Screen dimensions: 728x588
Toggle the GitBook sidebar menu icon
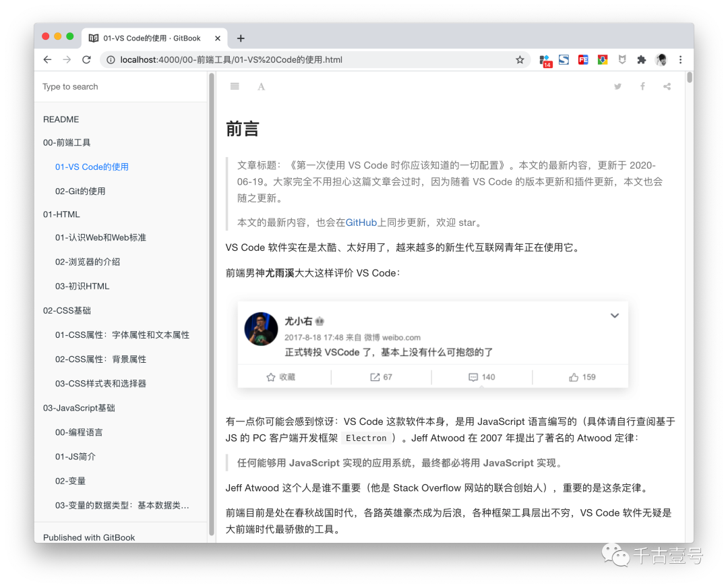point(235,86)
